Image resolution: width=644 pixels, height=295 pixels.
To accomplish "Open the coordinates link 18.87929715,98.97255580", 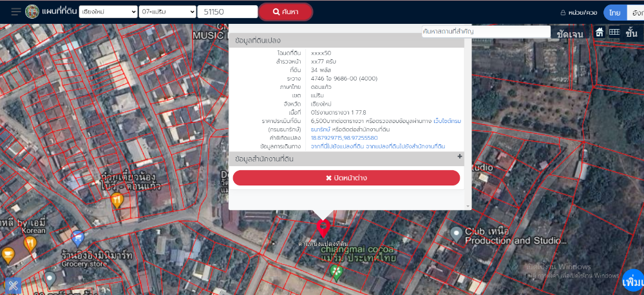I will click(344, 138).
